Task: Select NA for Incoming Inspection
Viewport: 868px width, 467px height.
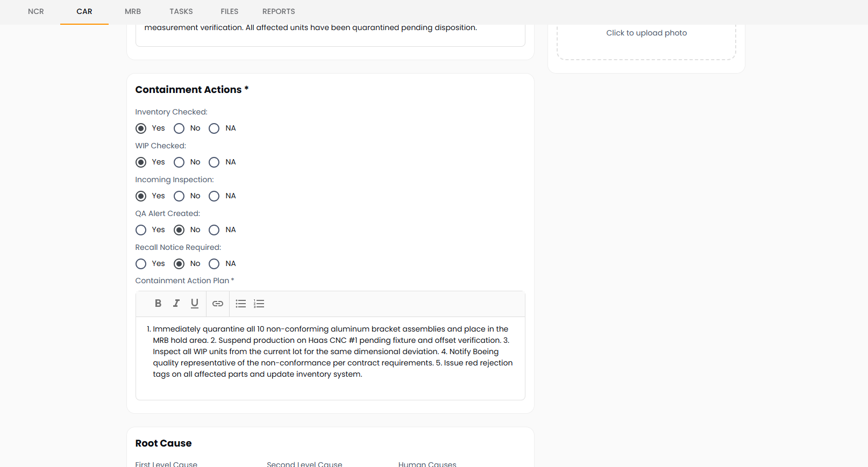Action: coord(214,196)
